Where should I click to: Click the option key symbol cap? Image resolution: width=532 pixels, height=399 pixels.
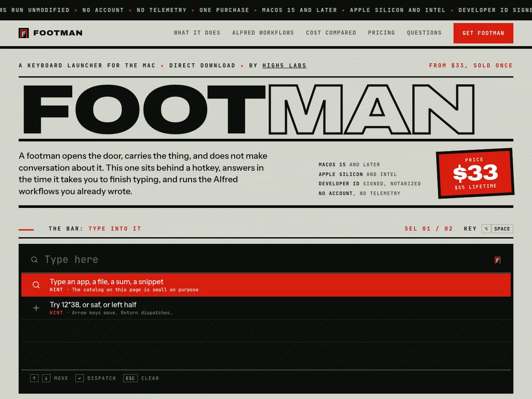coord(486,229)
